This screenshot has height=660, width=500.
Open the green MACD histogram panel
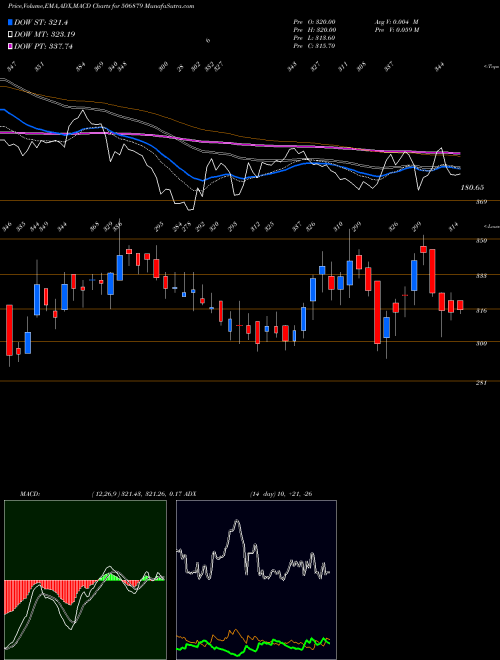85,580
